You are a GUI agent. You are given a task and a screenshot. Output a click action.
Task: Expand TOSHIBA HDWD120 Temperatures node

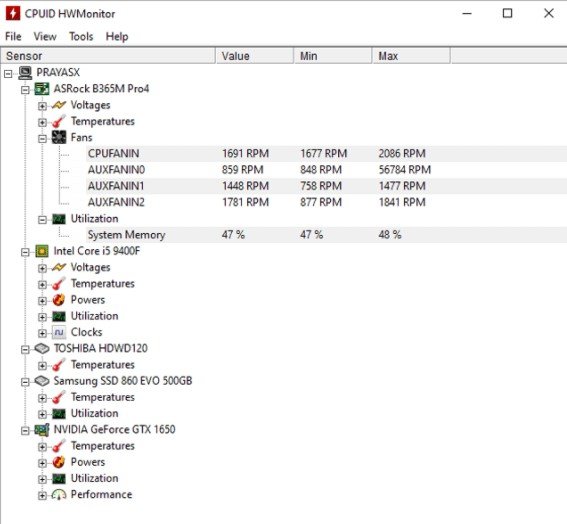coord(42,366)
